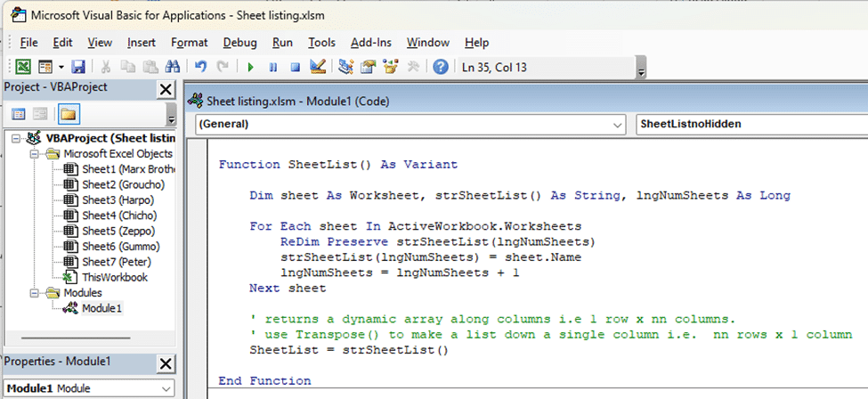Open the Debug menu
Viewport: 868px width, 399px height.
pyautogui.click(x=239, y=43)
